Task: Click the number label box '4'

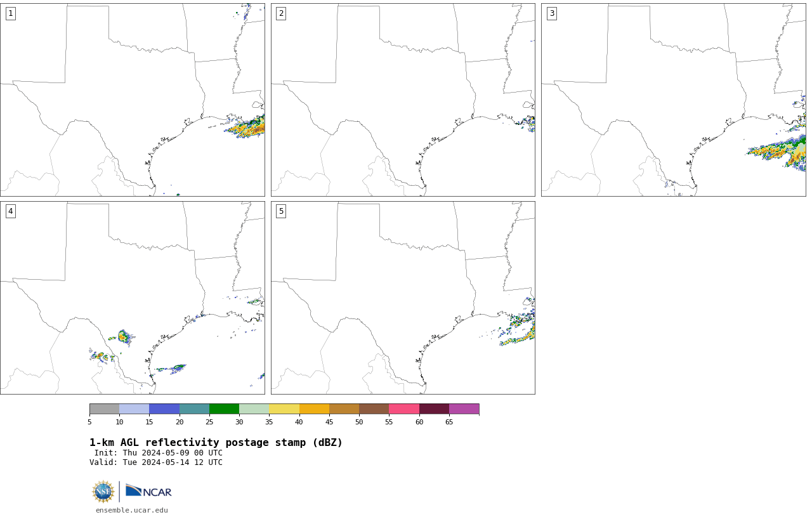Action: 10,211
